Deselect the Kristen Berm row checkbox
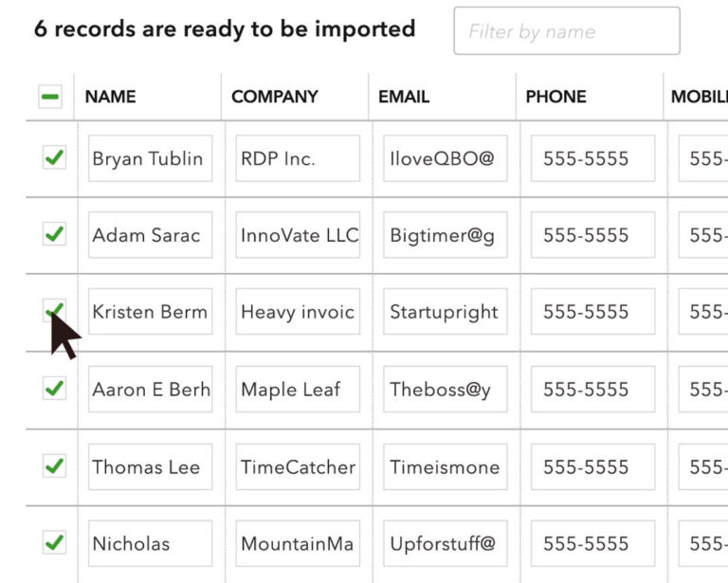The width and height of the screenshot is (728, 583). (54, 311)
